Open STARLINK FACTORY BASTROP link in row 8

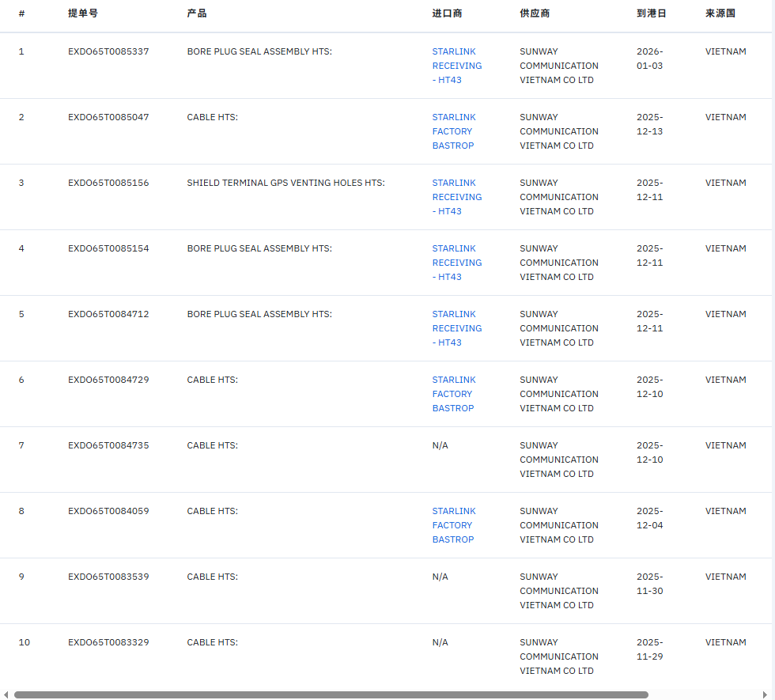coord(454,525)
